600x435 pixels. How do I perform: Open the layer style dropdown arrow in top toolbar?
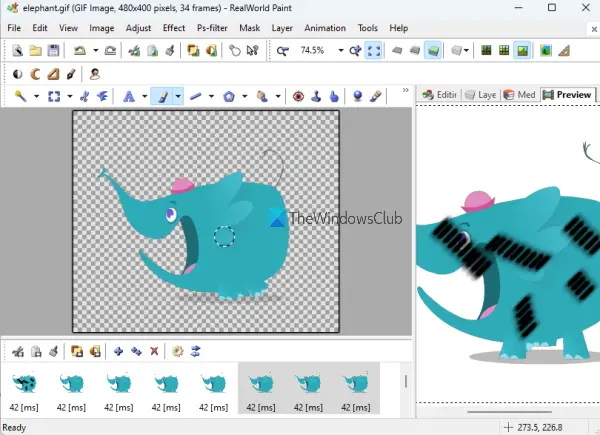[x=466, y=51]
